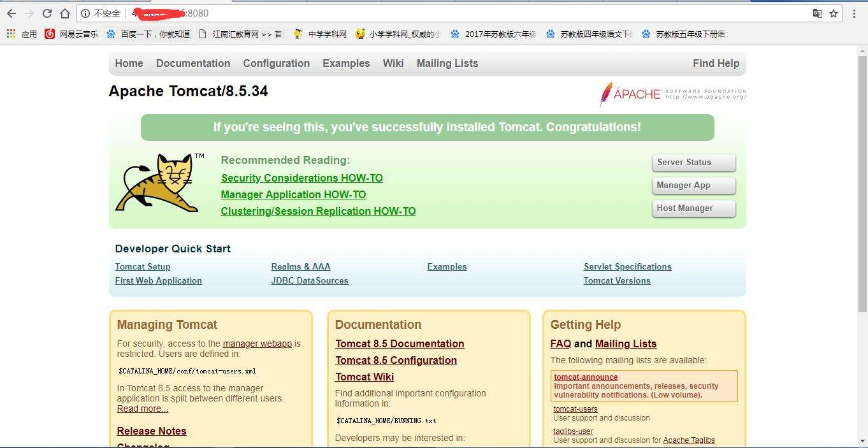
Task: Open Chrome three-dot menu
Action: [855, 13]
